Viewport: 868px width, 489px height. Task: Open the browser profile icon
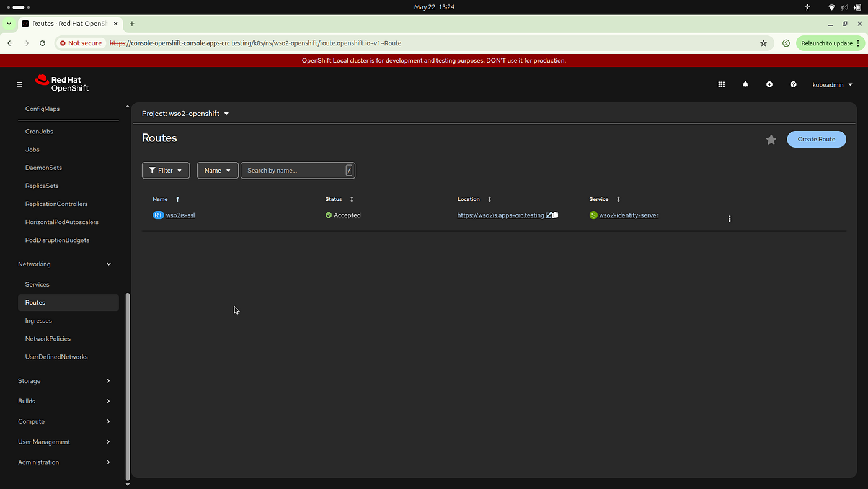coord(786,43)
